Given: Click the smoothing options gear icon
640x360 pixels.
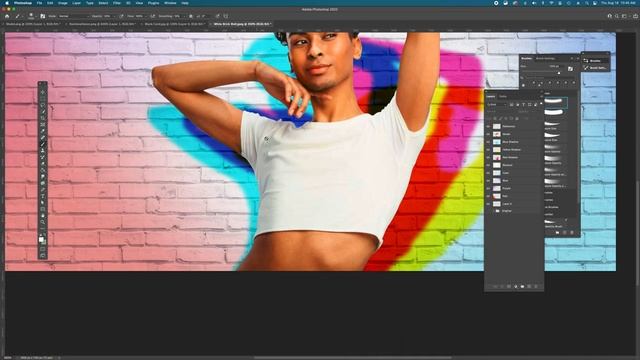Looking at the screenshot, I should tap(191, 16).
